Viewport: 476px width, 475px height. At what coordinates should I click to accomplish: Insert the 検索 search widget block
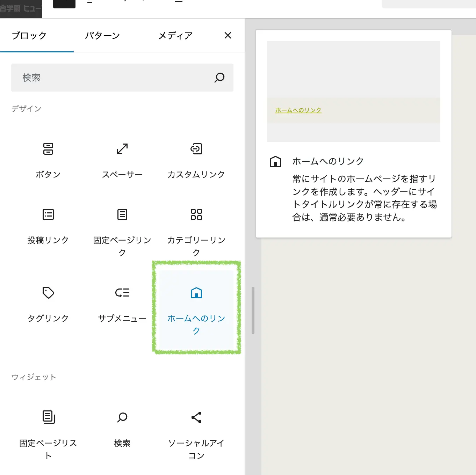pyautogui.click(x=122, y=428)
